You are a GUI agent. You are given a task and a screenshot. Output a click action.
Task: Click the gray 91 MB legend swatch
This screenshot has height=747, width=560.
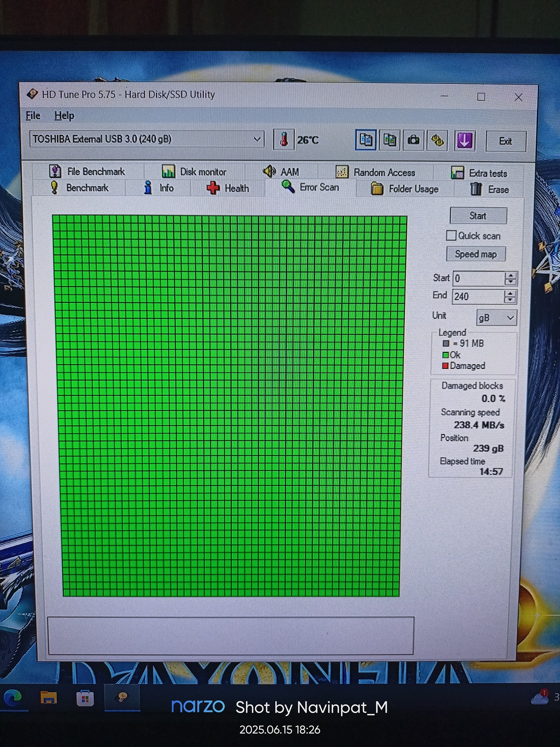click(x=446, y=343)
